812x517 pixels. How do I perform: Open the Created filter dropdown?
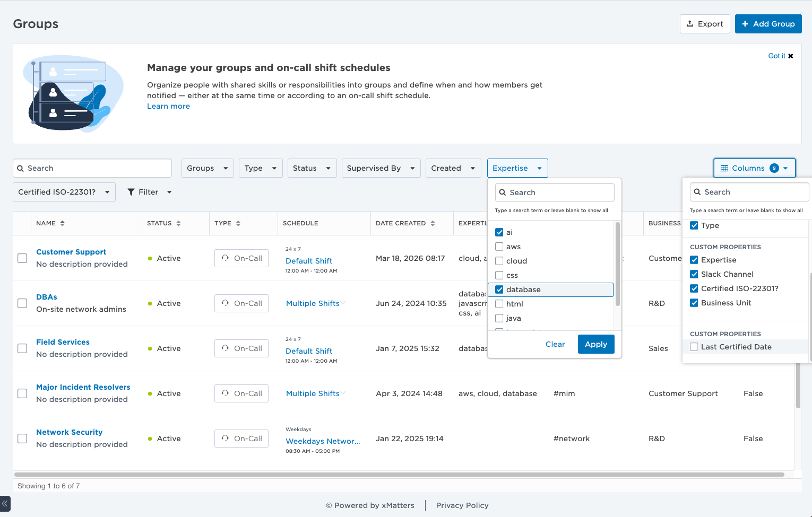[x=453, y=168]
